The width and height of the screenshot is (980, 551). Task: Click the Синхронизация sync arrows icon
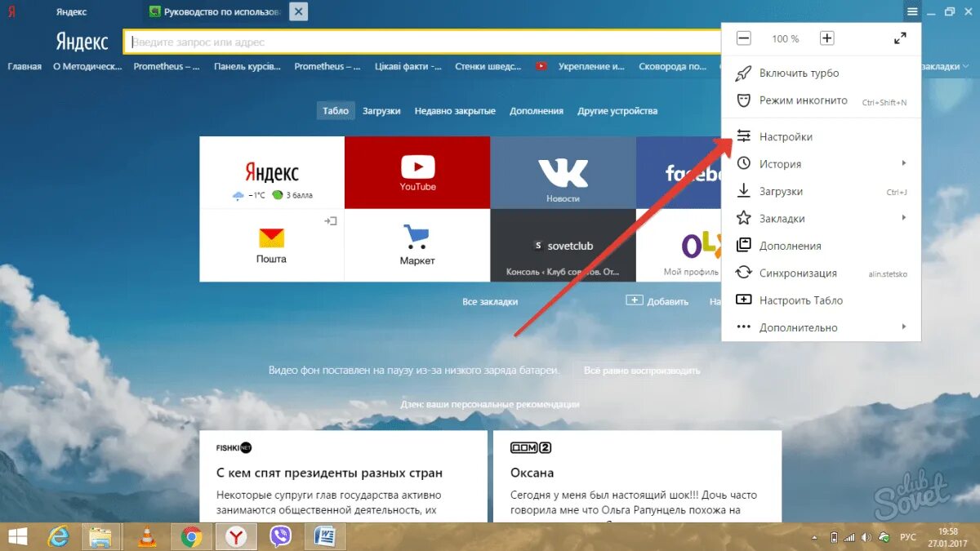click(x=743, y=273)
